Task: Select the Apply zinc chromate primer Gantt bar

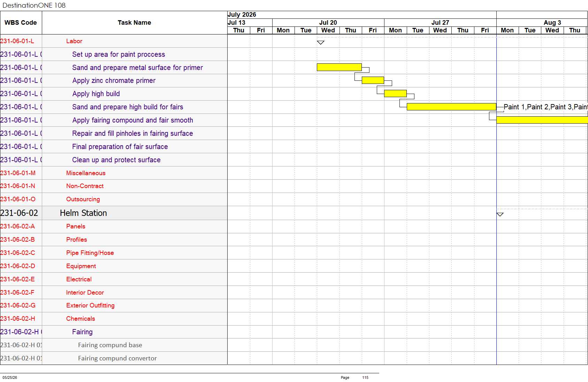Action: [373, 80]
